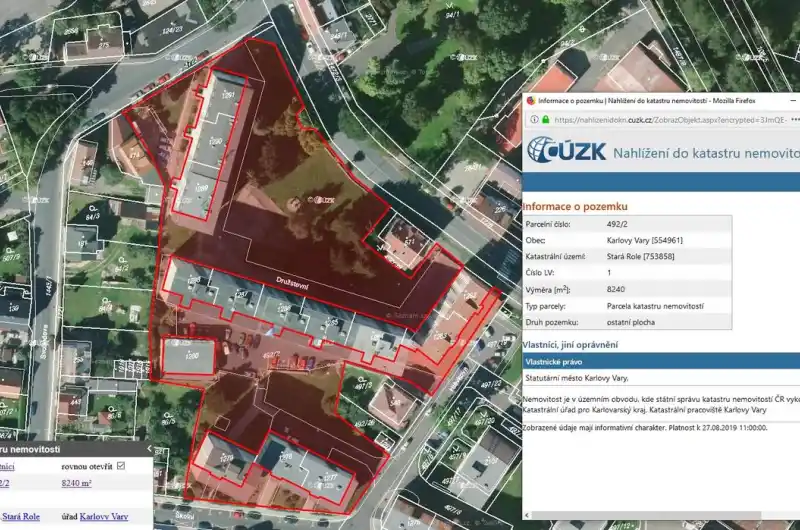This screenshot has height=530, width=800.
Task: Click the site information icon in the address bar
Action: 534,120
